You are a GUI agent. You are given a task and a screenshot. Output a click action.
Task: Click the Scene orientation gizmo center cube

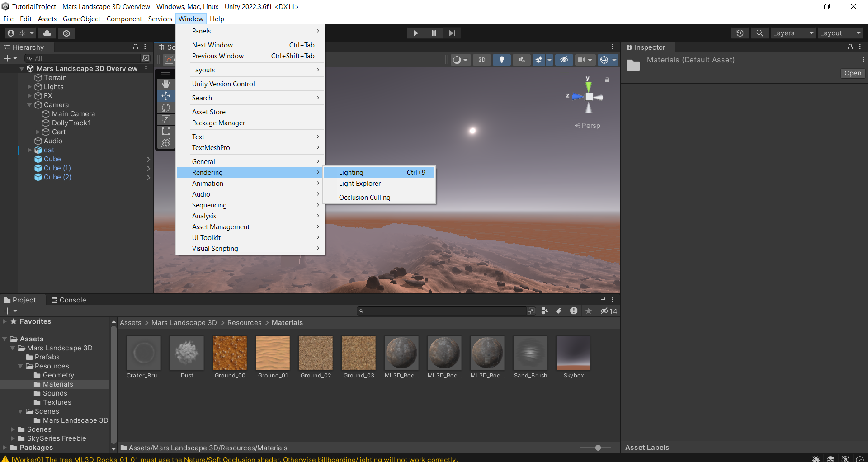(x=590, y=97)
